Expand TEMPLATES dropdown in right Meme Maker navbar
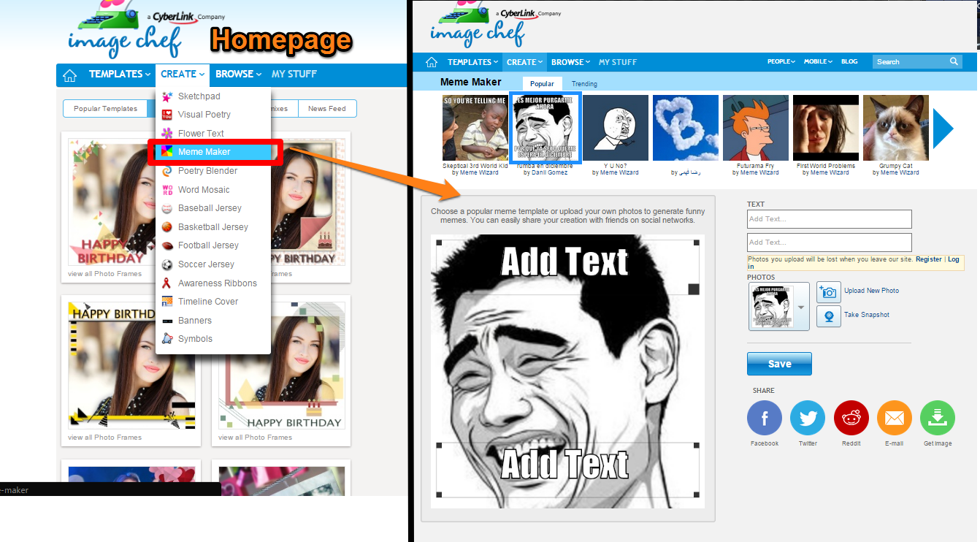The width and height of the screenshot is (980, 542). click(x=473, y=62)
